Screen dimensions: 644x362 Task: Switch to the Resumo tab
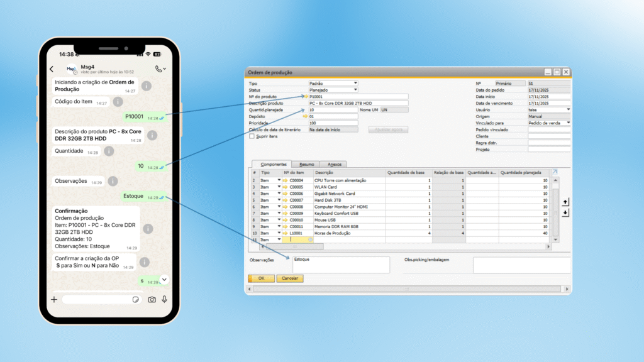(x=307, y=164)
